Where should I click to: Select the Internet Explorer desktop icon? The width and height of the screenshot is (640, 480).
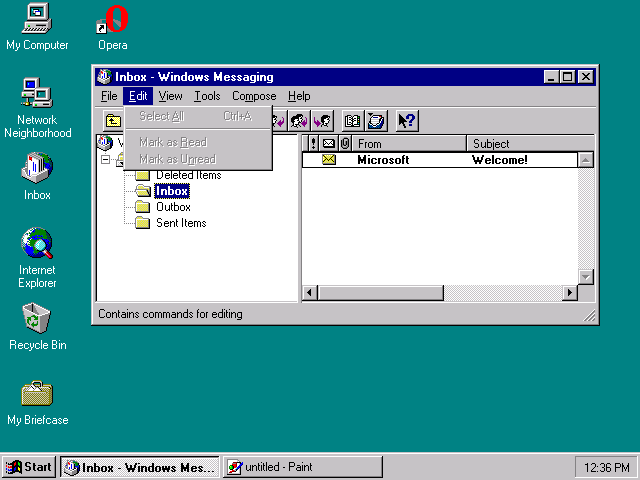[x=37, y=258]
